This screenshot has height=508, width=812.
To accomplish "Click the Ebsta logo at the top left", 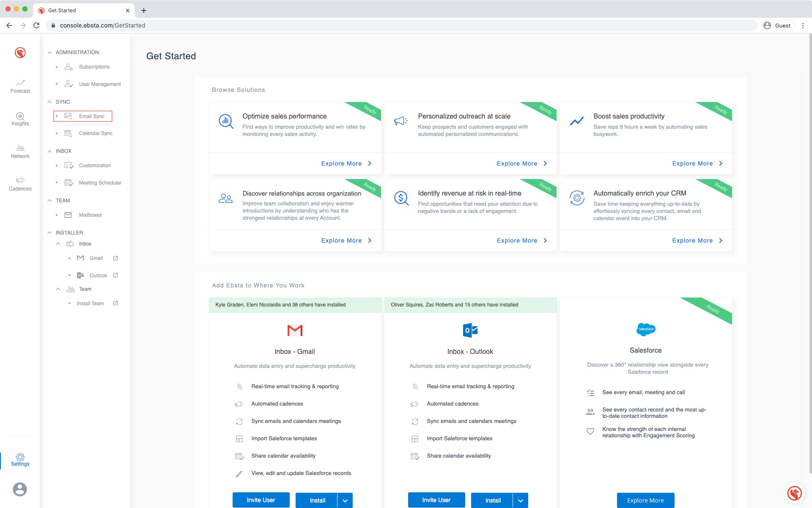I will pyautogui.click(x=20, y=52).
